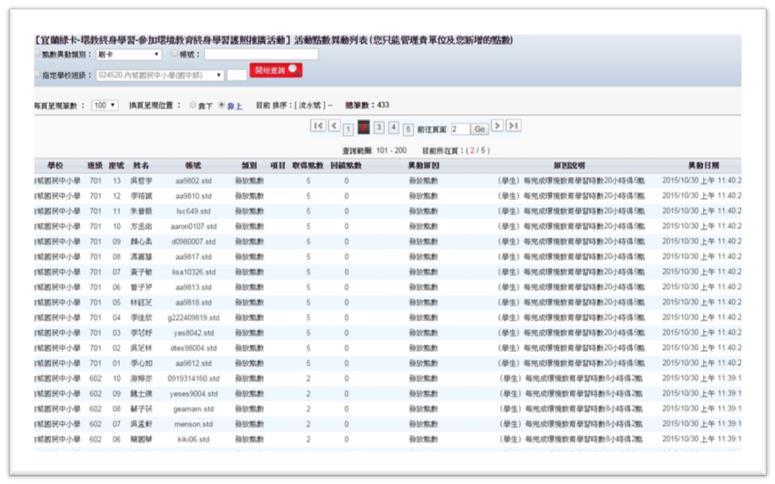Sort by the 異動日期 column header
Image resolution: width=775 pixels, height=484 pixels.
pos(702,164)
